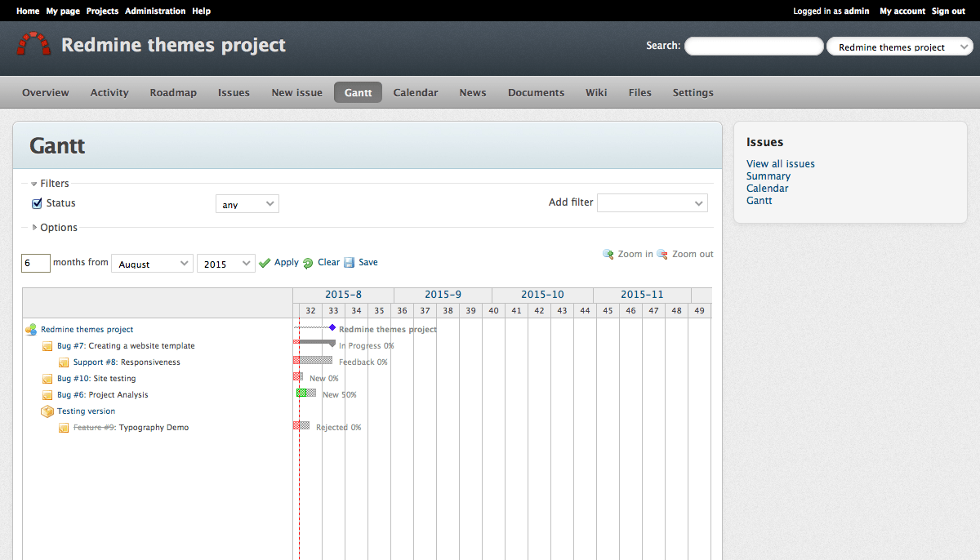The width and height of the screenshot is (980, 560).
Task: Expand the Options section
Action: point(54,228)
